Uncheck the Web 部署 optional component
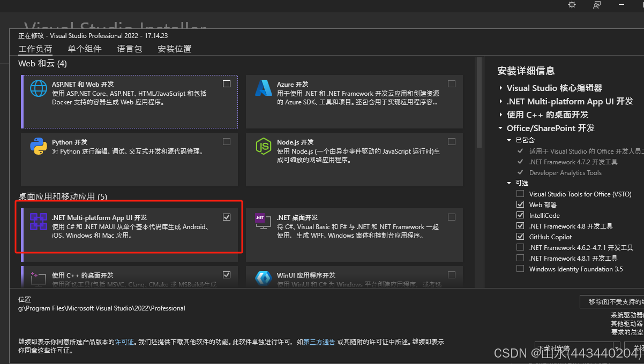The image size is (644, 364). tap(520, 205)
